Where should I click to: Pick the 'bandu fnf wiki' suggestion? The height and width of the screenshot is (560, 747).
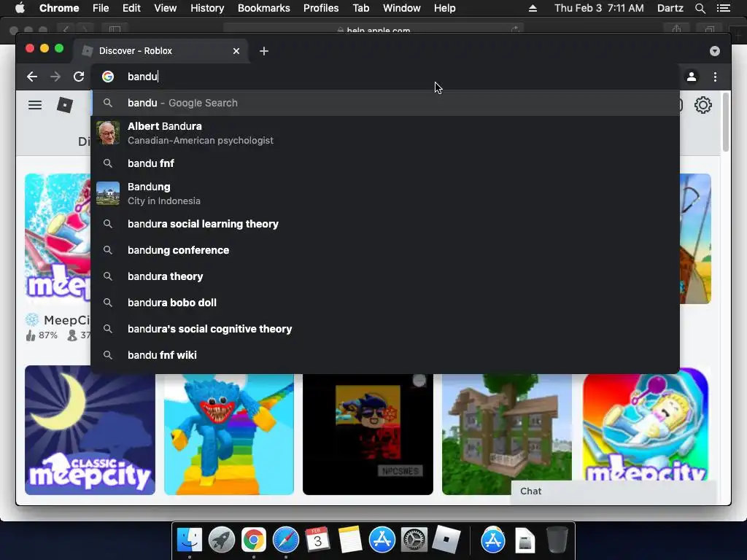point(385,355)
